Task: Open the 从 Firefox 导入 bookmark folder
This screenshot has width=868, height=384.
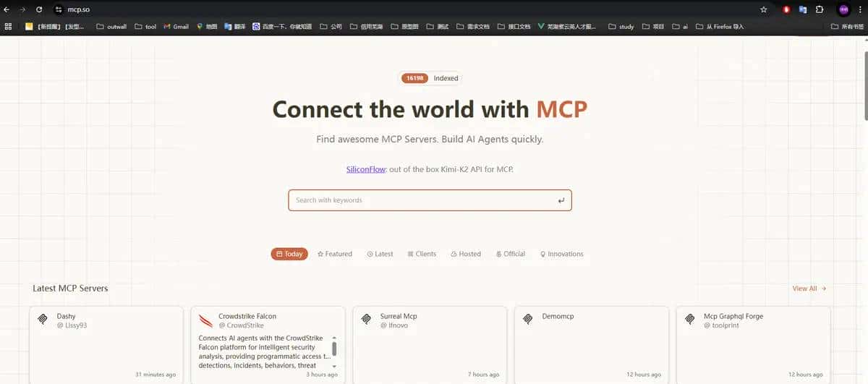Action: tap(720, 27)
